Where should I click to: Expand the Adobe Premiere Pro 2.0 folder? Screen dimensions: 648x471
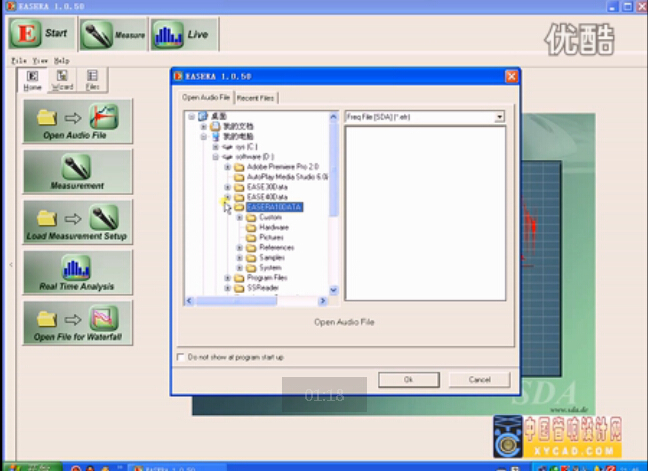coord(227,167)
